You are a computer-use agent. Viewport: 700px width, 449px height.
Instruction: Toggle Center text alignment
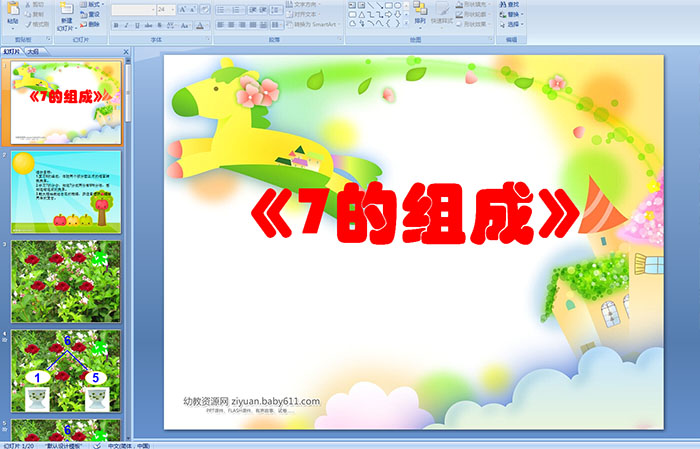pyautogui.click(x=231, y=25)
